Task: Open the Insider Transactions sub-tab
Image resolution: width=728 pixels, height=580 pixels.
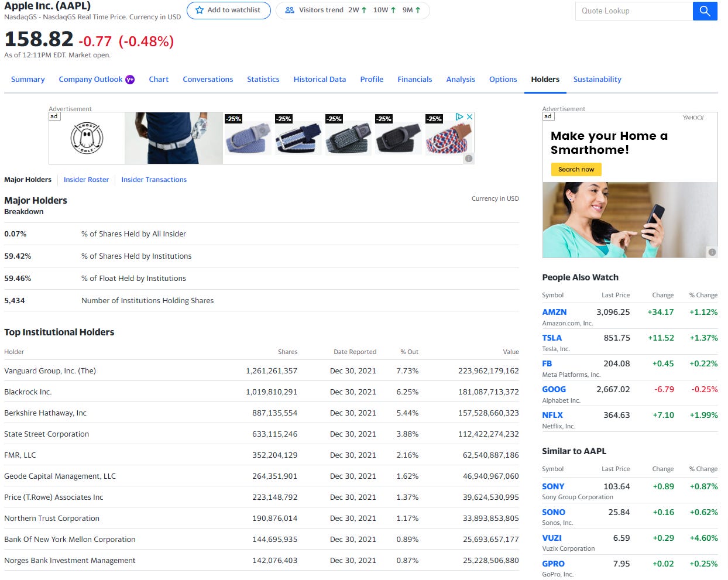Action: (154, 180)
